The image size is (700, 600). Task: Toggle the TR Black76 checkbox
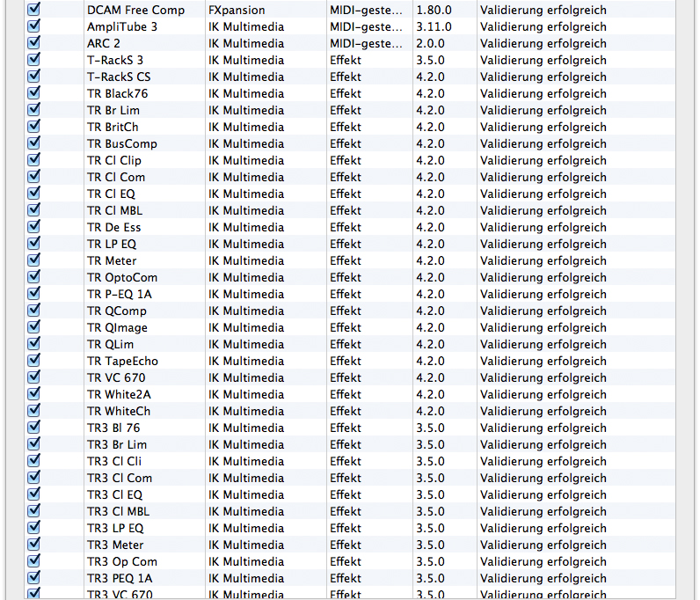coord(34,93)
